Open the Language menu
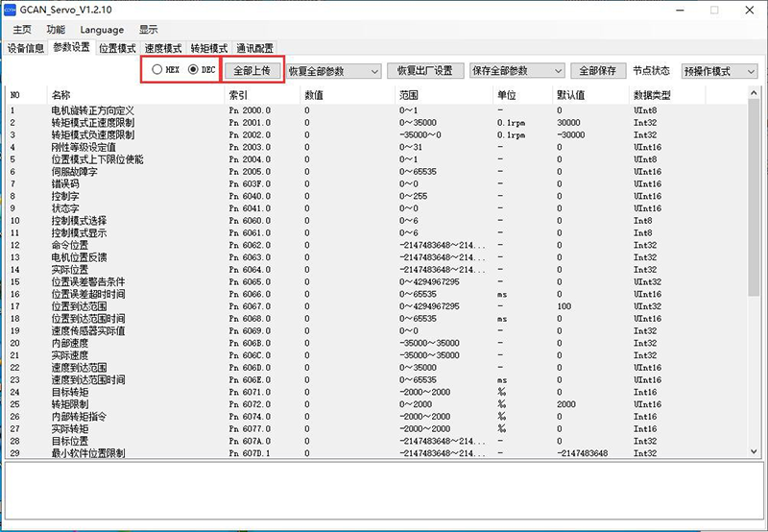The width and height of the screenshot is (768, 532). click(x=102, y=30)
